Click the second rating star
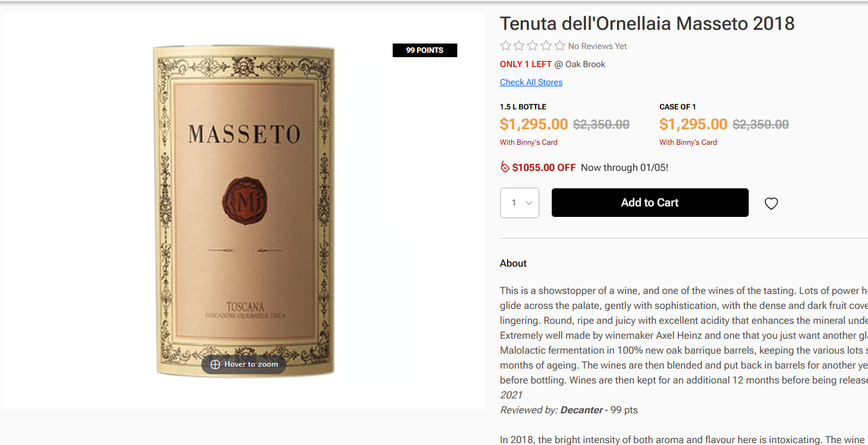 [x=519, y=46]
